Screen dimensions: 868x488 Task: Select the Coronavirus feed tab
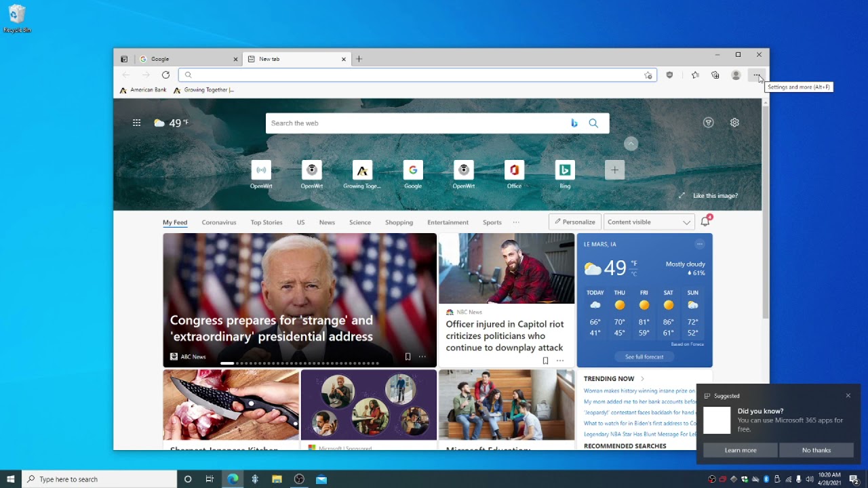tap(219, 222)
